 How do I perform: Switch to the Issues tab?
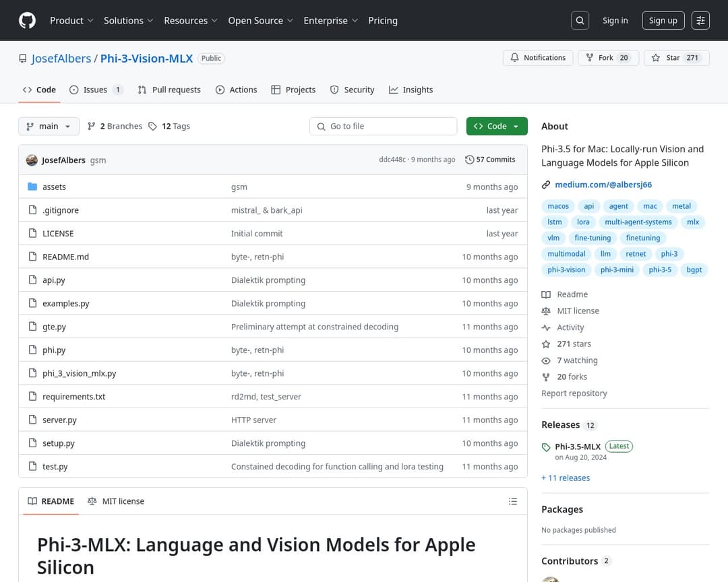pyautogui.click(x=96, y=90)
